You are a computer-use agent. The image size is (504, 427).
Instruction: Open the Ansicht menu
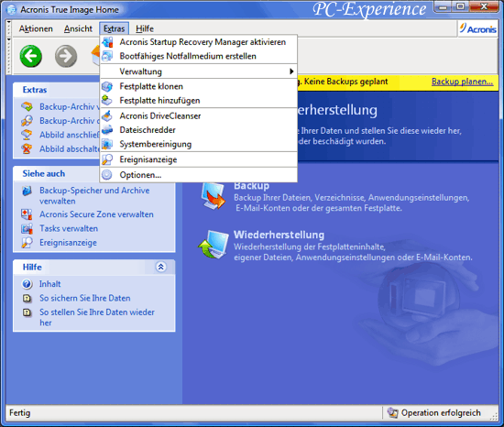pyautogui.click(x=78, y=28)
